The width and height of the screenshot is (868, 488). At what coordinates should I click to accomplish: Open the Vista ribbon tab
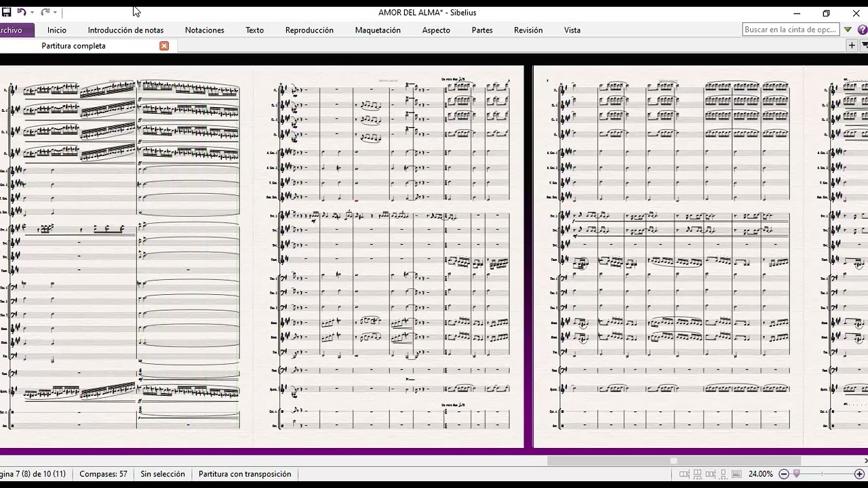coord(572,30)
